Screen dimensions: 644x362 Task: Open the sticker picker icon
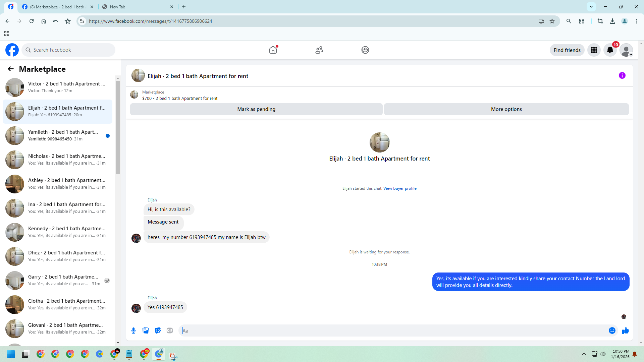click(158, 330)
